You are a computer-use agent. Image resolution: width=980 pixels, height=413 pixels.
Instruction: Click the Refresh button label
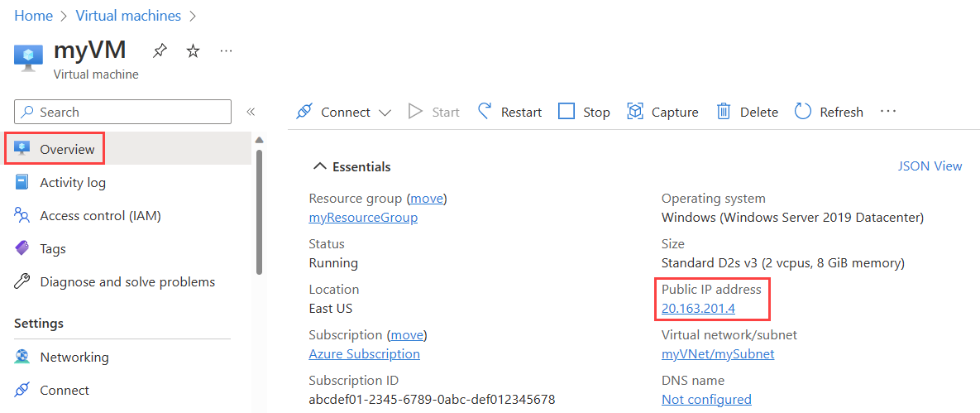pos(841,112)
